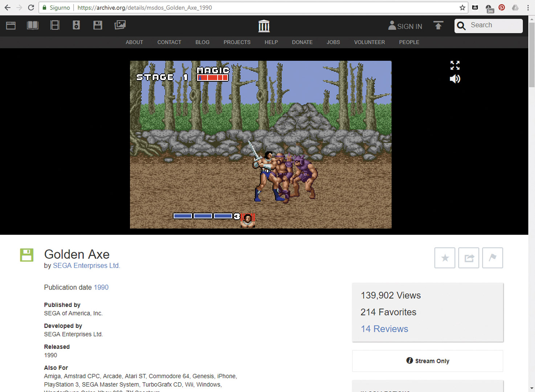Screen dimensions: 535x392
Task: Go to the Internet Archive home logo
Action: pyautogui.click(x=264, y=26)
